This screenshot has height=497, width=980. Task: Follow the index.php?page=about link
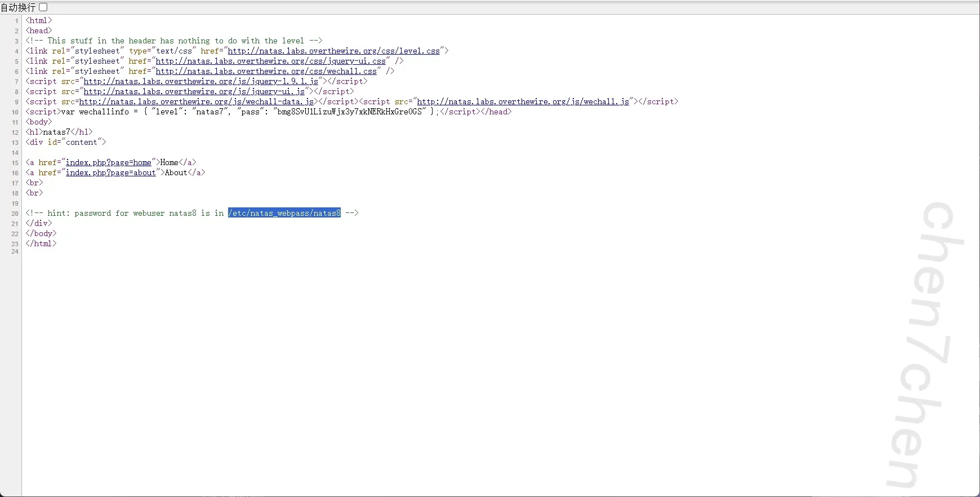tap(110, 172)
